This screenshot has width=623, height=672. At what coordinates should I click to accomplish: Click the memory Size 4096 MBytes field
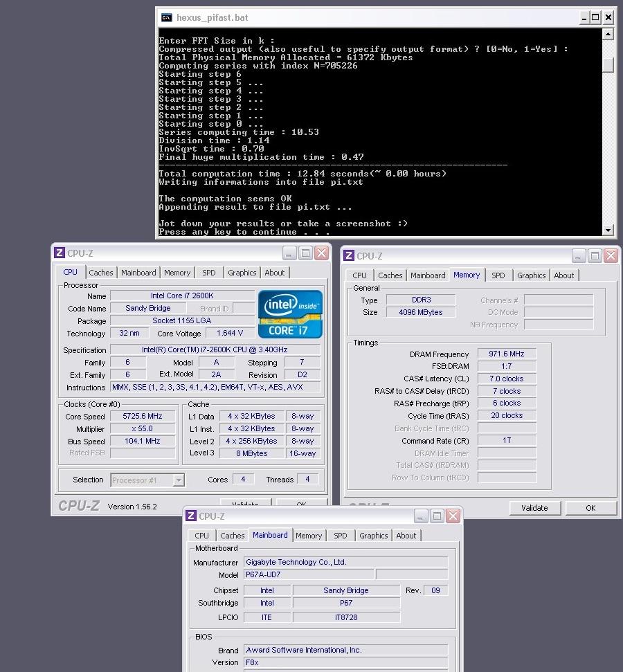click(x=421, y=312)
